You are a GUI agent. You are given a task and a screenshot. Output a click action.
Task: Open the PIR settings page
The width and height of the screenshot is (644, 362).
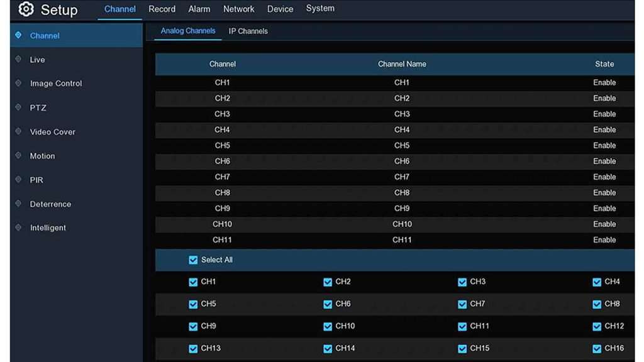36,180
